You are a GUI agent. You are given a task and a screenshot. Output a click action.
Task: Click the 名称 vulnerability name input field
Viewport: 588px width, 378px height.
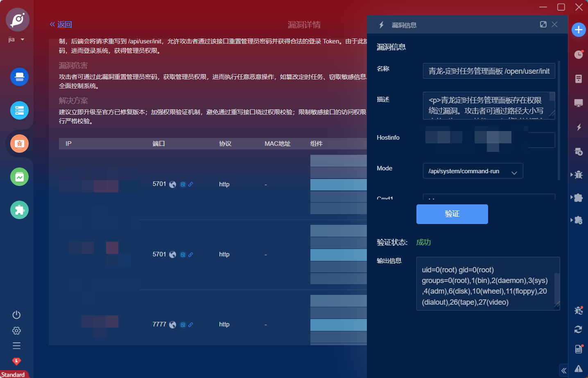tap(488, 71)
